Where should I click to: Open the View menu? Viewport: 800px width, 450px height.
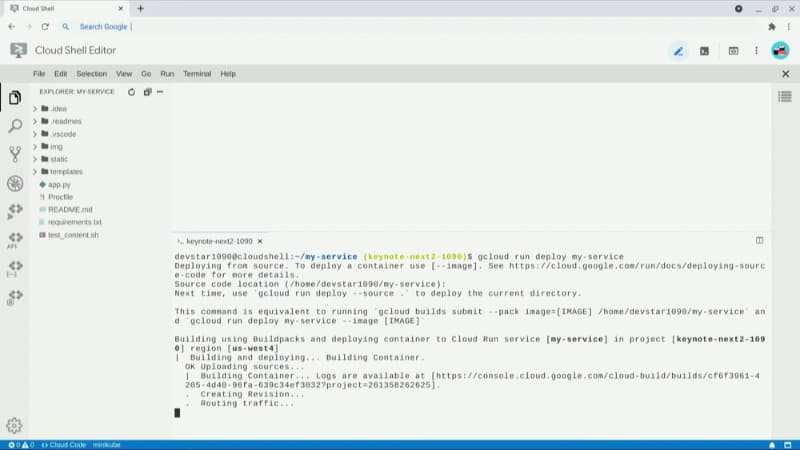[124, 74]
